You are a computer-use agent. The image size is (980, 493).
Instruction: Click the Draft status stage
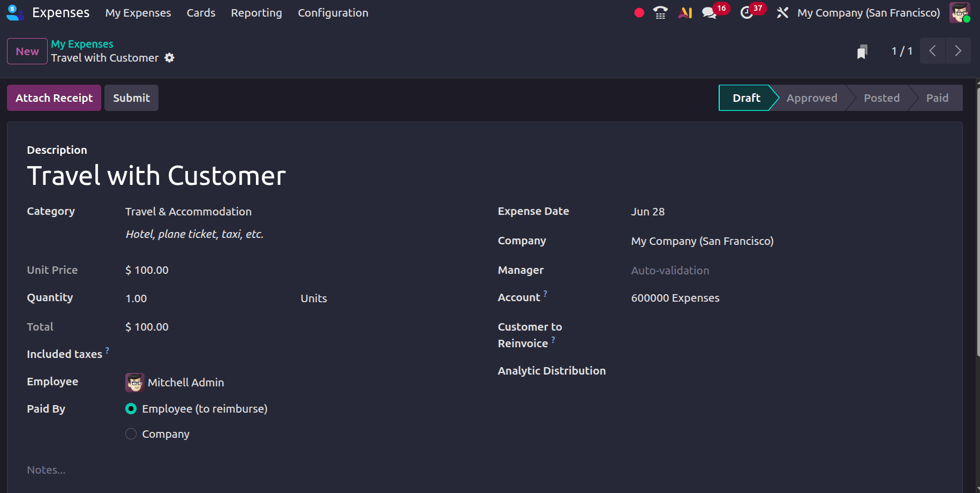click(747, 98)
